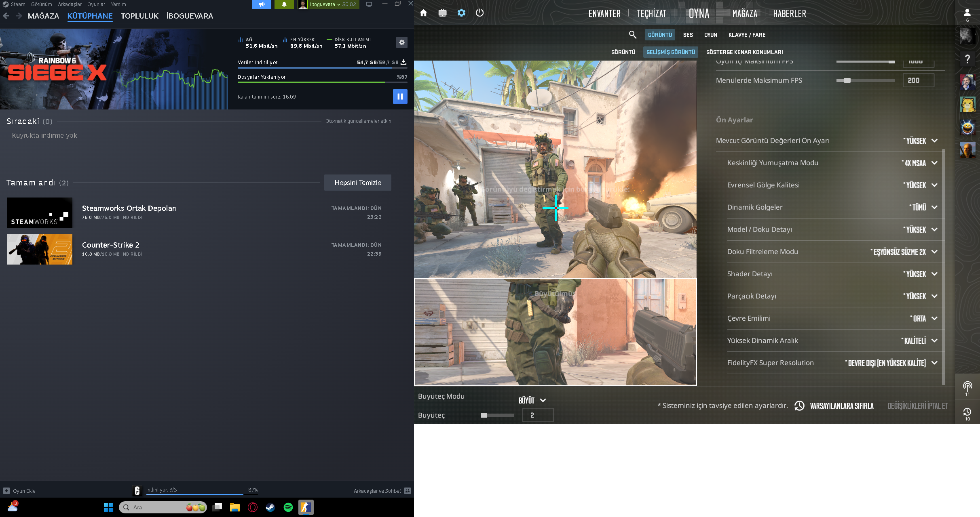The image size is (980, 517).
Task: Open the settings search magnifier
Action: coord(633,35)
